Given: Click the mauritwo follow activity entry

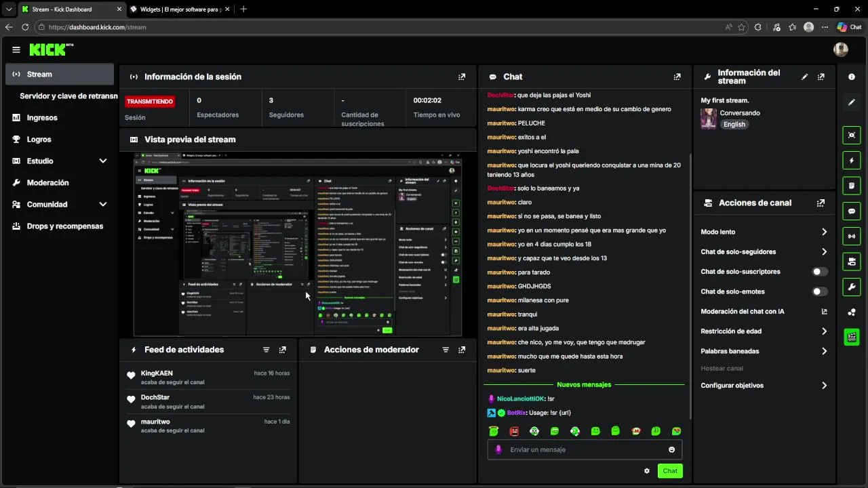Looking at the screenshot, I should (x=208, y=426).
